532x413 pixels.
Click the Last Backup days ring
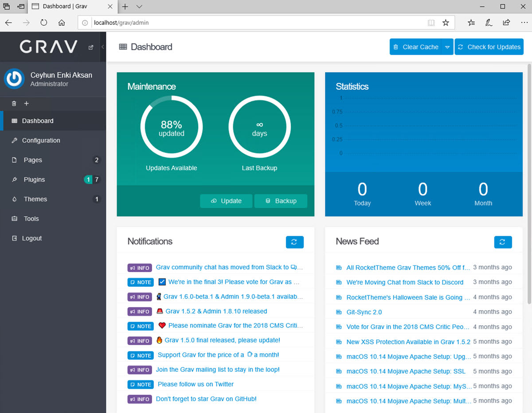(x=260, y=127)
